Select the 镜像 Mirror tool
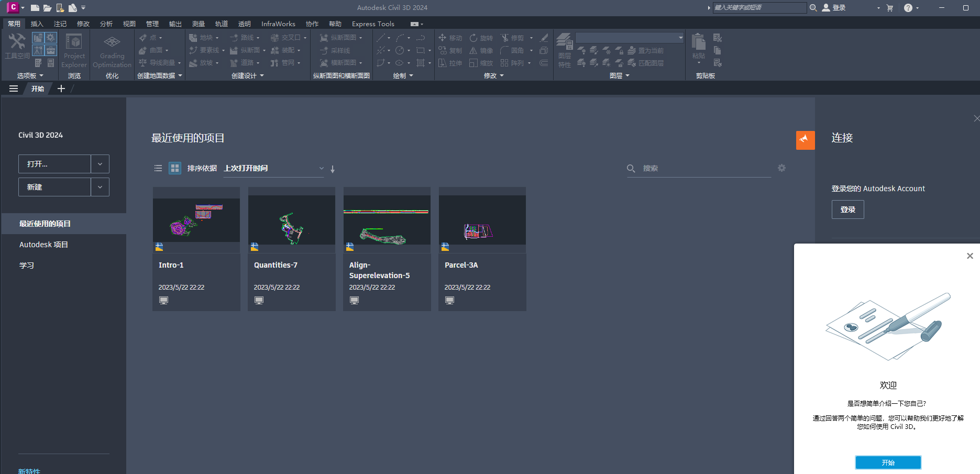980x474 pixels. (481, 50)
